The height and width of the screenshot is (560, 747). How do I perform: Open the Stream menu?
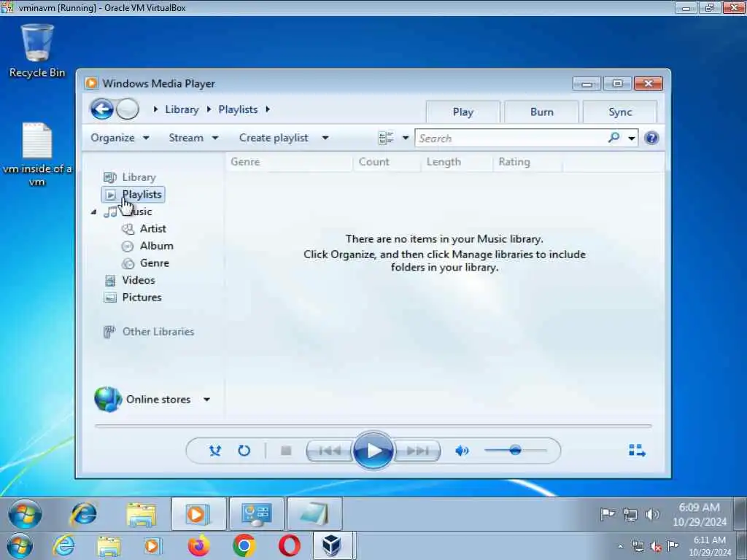click(193, 138)
